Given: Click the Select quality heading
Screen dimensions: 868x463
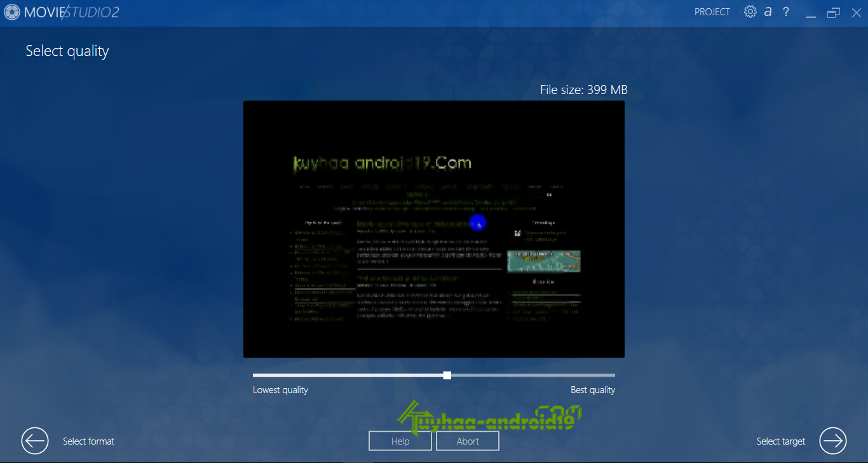Looking at the screenshot, I should point(67,51).
